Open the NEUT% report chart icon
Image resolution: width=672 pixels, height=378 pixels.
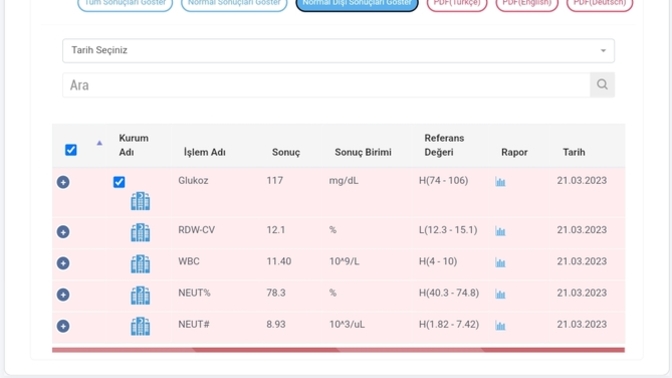500,294
